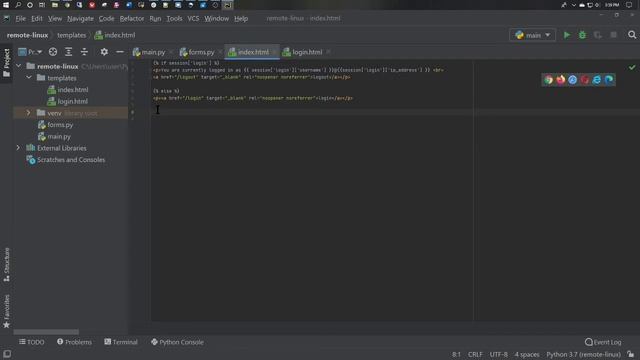Preview page in Chrome browser icon
This screenshot has width=640, height=360.
click(548, 80)
